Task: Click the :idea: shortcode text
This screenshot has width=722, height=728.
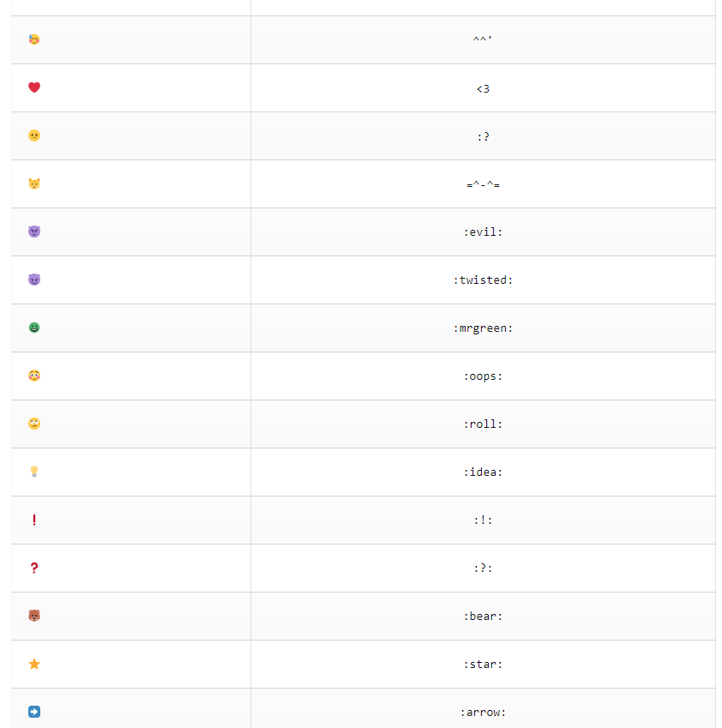Action: (483, 472)
